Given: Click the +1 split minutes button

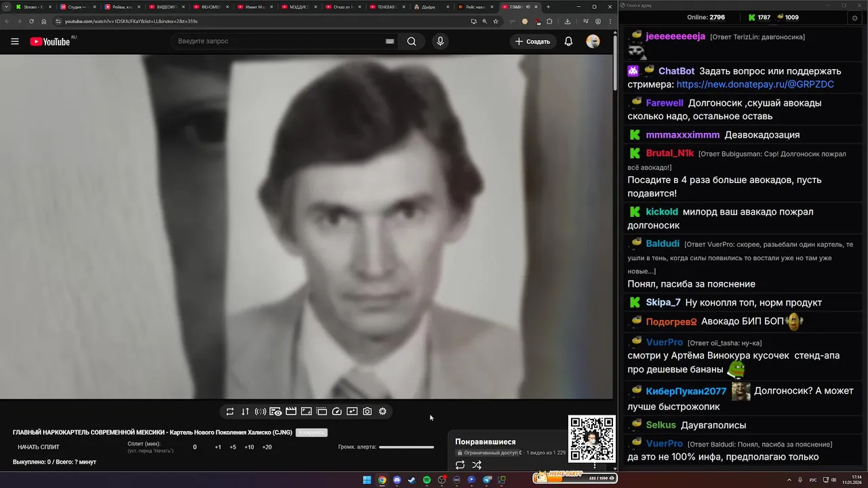Looking at the screenshot, I should coord(218,447).
